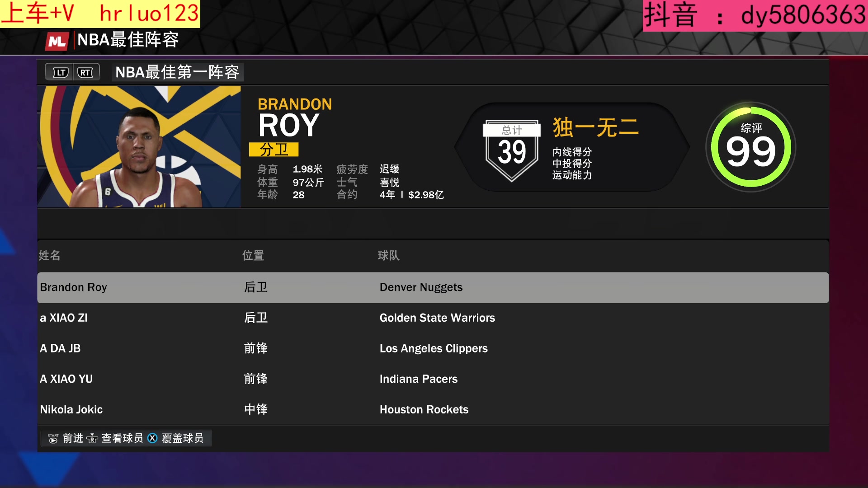Click the 综评 99 overall rating ring
868x488 pixels.
751,147
